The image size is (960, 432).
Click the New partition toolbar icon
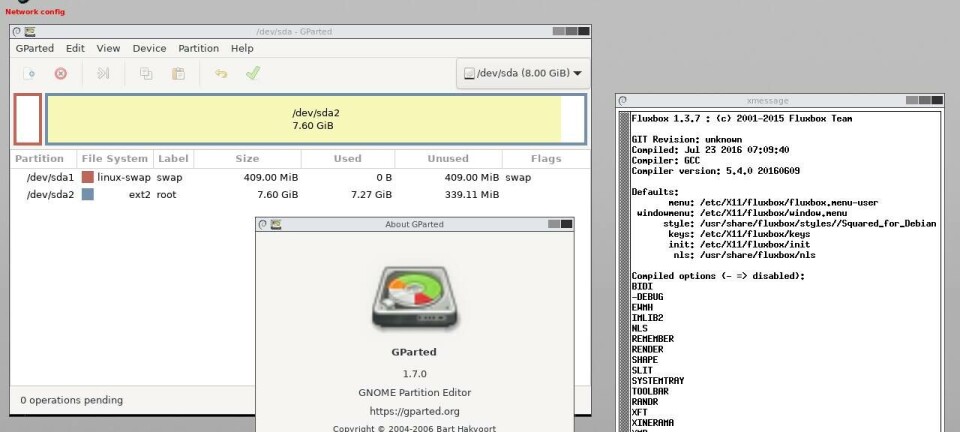[x=29, y=74]
